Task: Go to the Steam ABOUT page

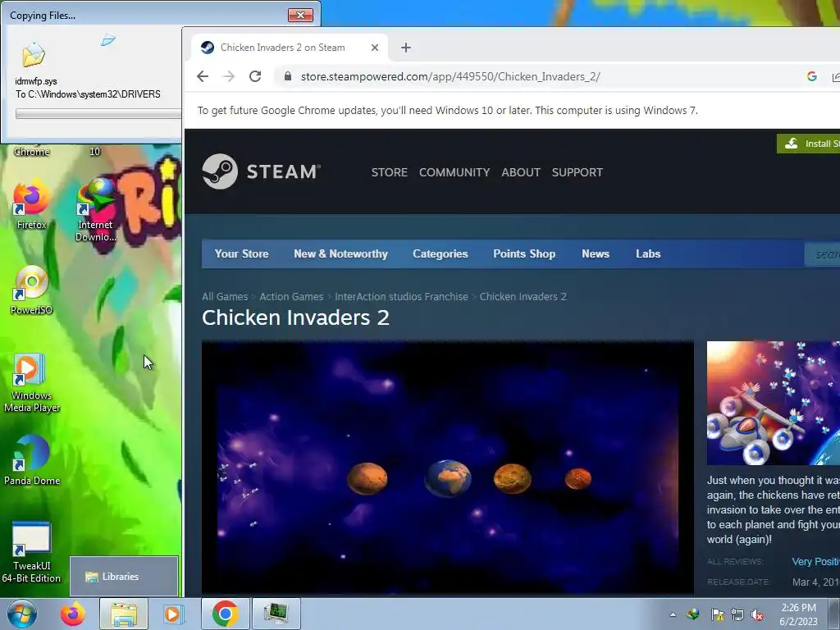Action: tap(521, 172)
